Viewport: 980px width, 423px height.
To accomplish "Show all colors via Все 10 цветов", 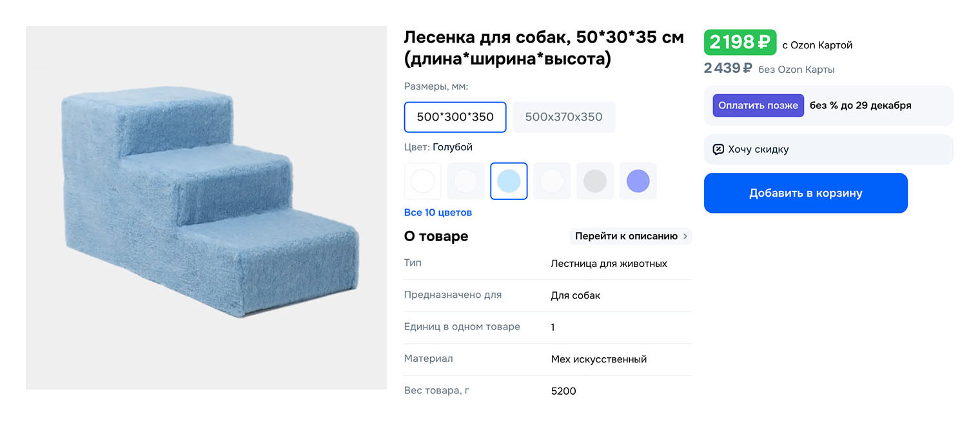I will (x=438, y=212).
